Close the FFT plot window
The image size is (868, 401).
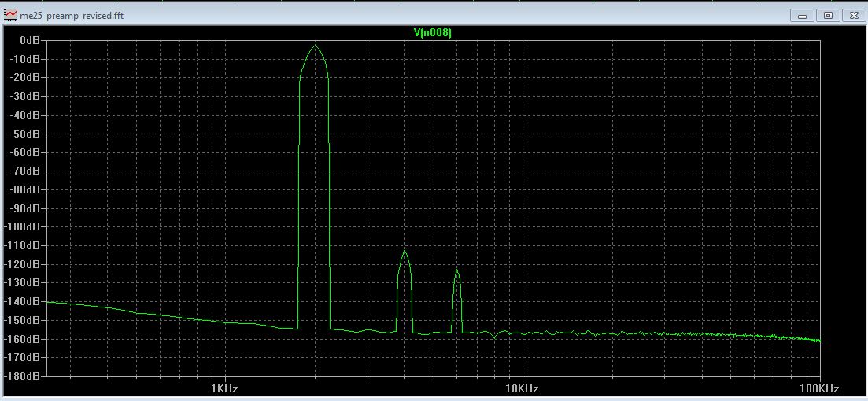854,16
